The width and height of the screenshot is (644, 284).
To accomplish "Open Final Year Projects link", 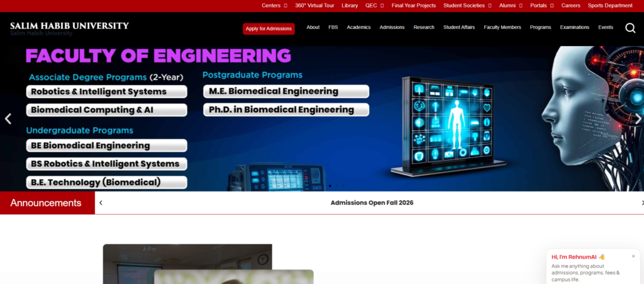I will (414, 6).
